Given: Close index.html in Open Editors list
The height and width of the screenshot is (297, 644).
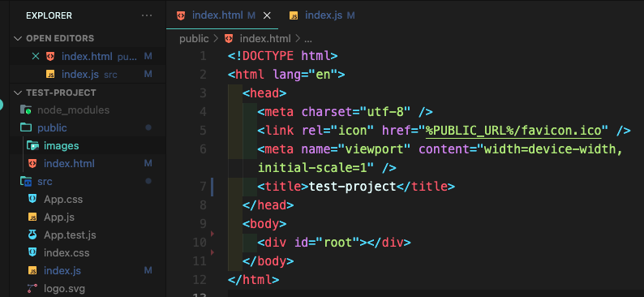Looking at the screenshot, I should pos(36,56).
